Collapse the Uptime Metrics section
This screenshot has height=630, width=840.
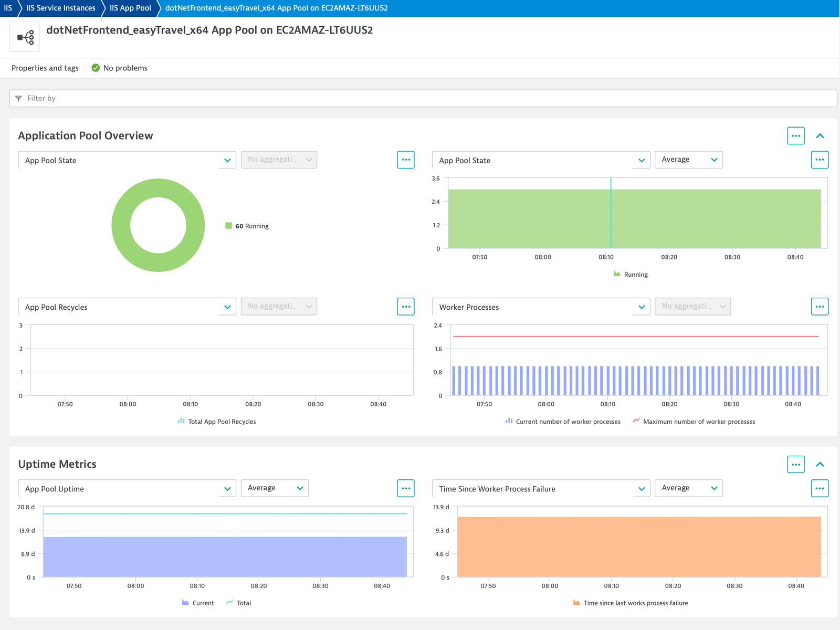pos(820,465)
